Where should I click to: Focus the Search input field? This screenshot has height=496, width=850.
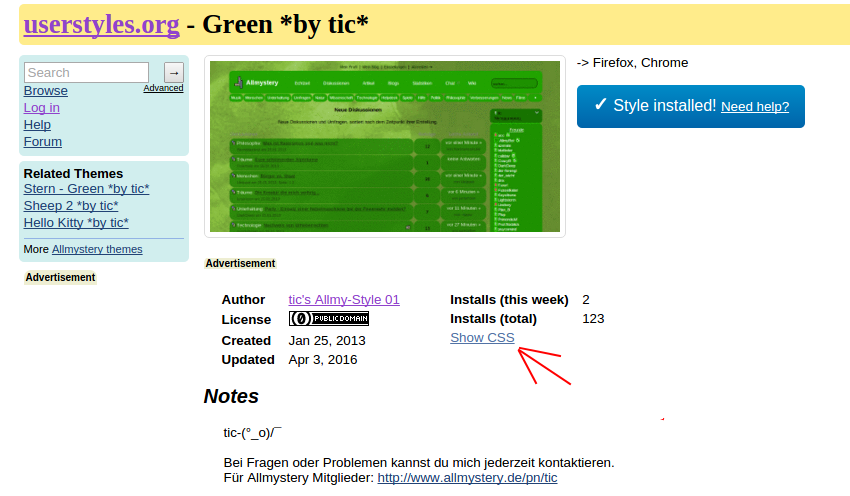(x=86, y=72)
